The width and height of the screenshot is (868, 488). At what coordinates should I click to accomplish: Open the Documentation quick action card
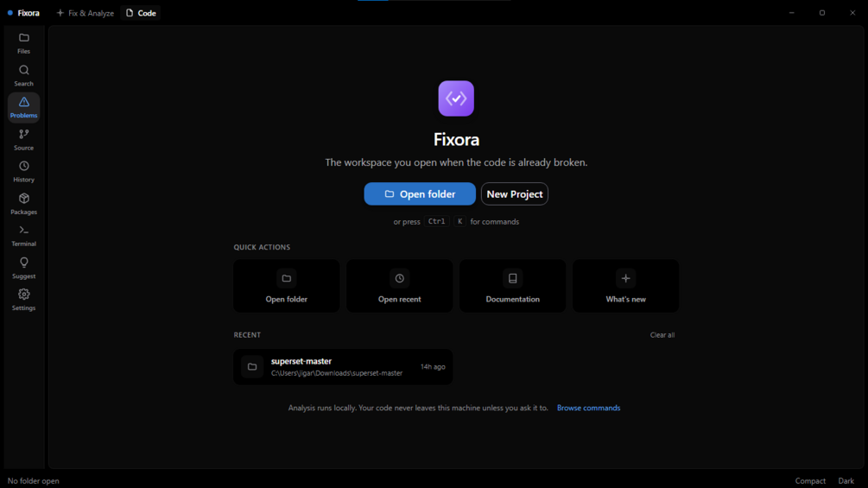(513, 286)
